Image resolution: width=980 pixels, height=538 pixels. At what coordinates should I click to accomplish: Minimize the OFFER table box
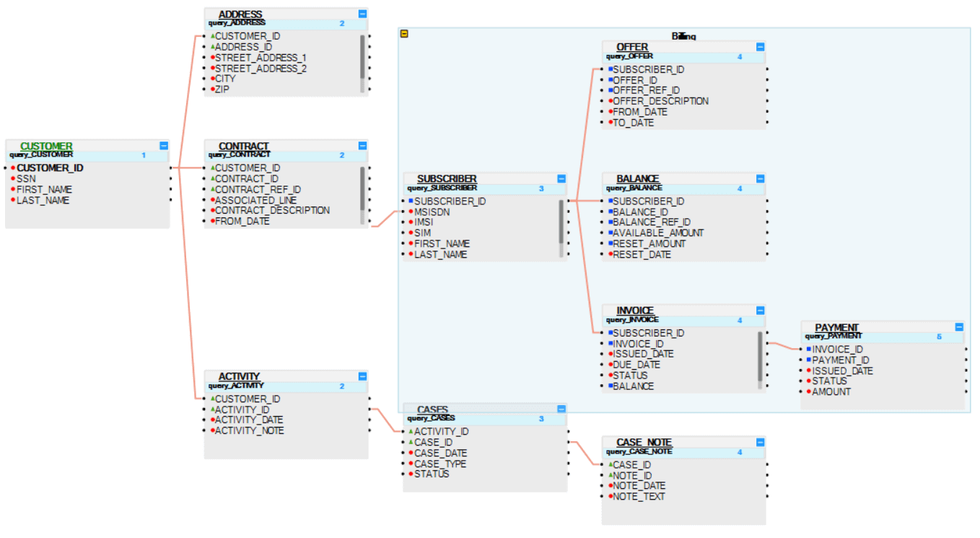pos(760,47)
